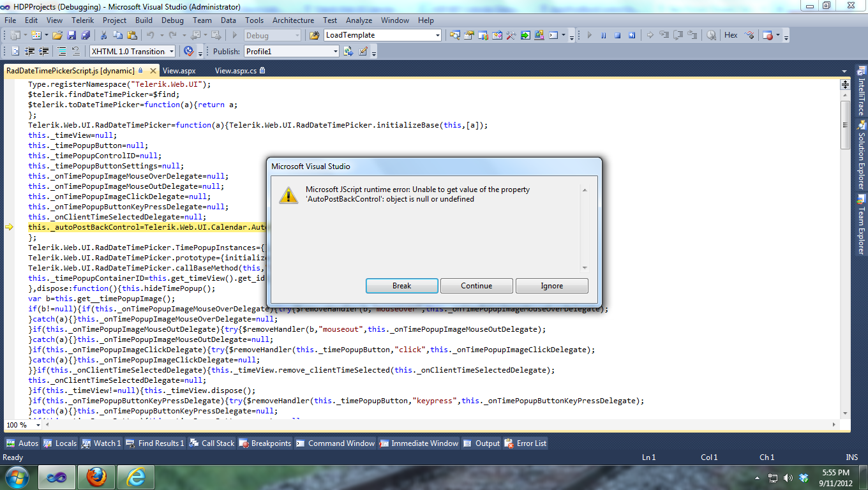Click the Step Over icon
The height and width of the screenshot is (490, 868).
pyautogui.click(x=678, y=35)
